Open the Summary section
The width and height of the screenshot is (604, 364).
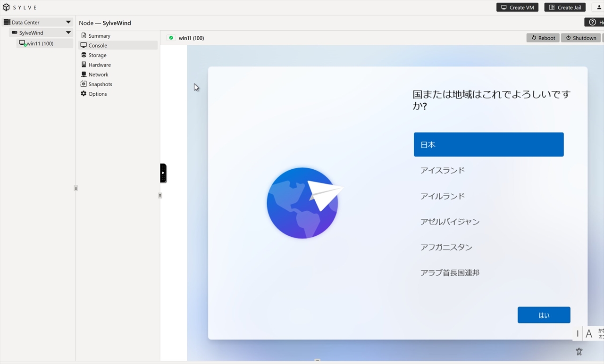tap(99, 36)
